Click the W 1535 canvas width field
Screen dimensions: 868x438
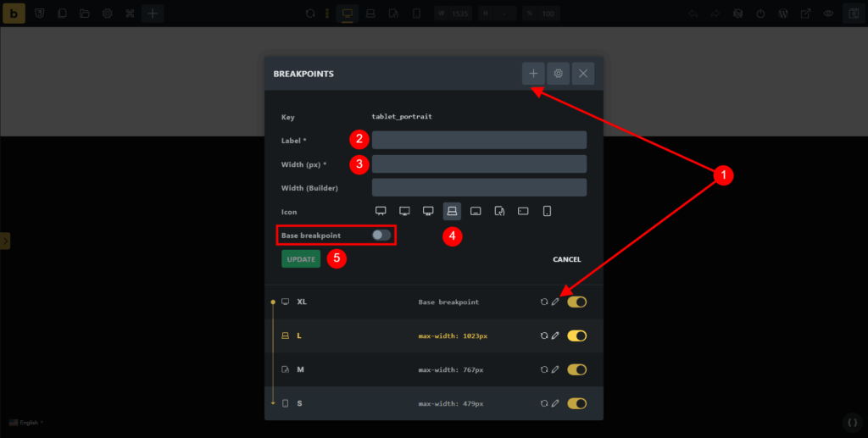(x=453, y=14)
